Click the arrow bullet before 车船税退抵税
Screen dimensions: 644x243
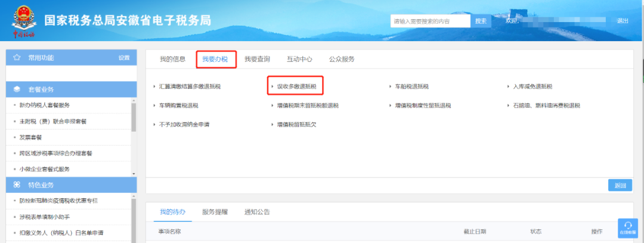(x=390, y=86)
